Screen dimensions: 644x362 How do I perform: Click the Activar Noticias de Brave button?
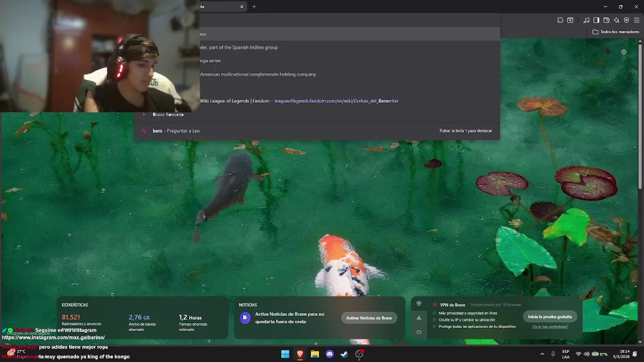tap(369, 318)
